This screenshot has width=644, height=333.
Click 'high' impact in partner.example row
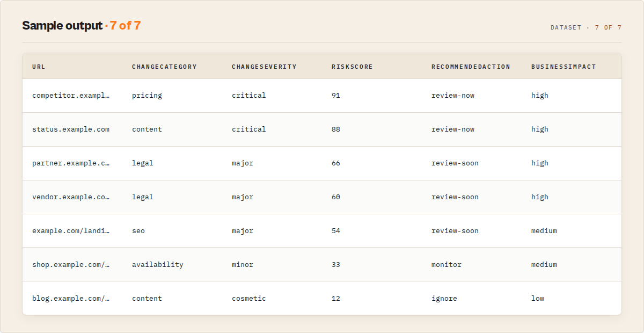(x=540, y=163)
